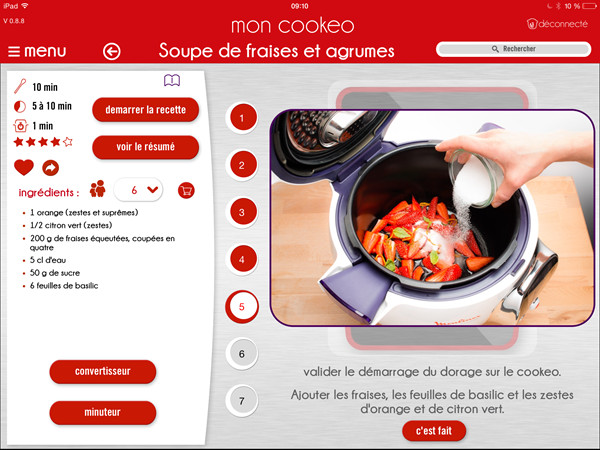Open the recipe book icon

[x=172, y=80]
